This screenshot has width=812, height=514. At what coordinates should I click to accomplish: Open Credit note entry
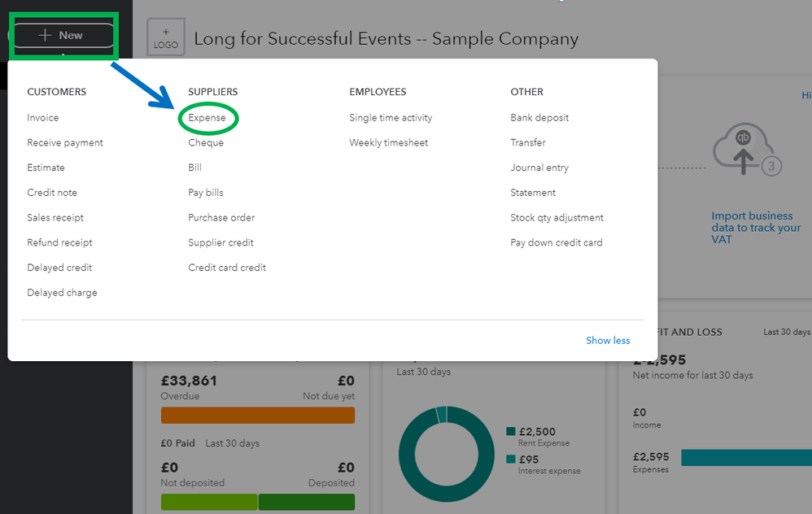pyautogui.click(x=52, y=193)
